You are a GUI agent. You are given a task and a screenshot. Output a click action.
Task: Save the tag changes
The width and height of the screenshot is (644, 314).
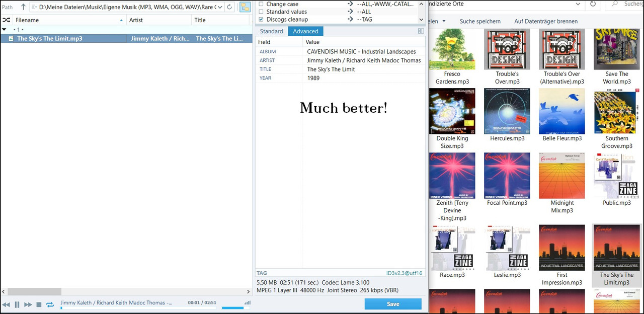(393, 304)
